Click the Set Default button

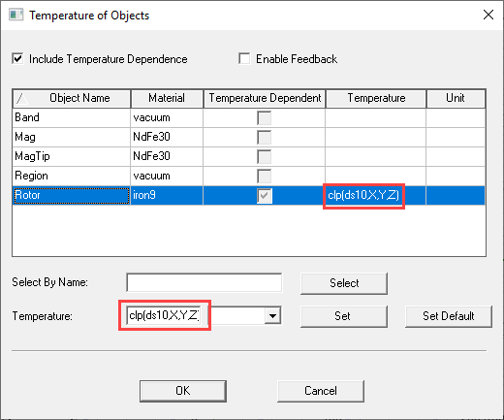point(449,316)
